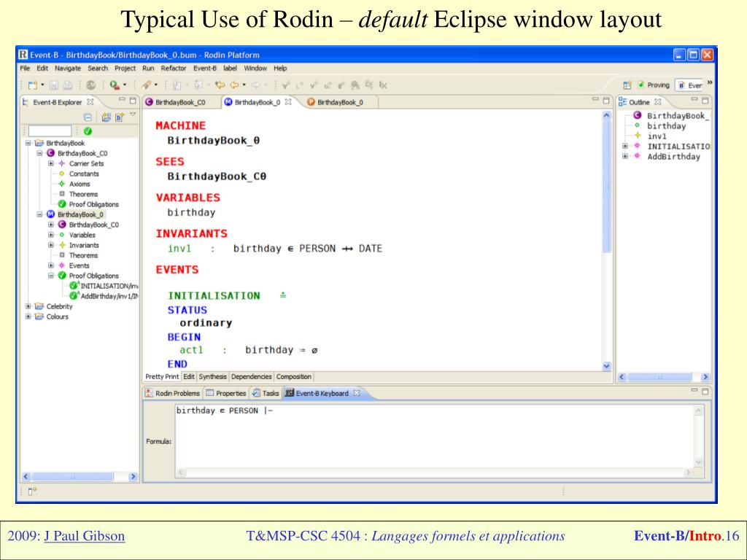Select INITIALISATION/inv proof obligation
The image size is (747, 560).
[x=104, y=286]
